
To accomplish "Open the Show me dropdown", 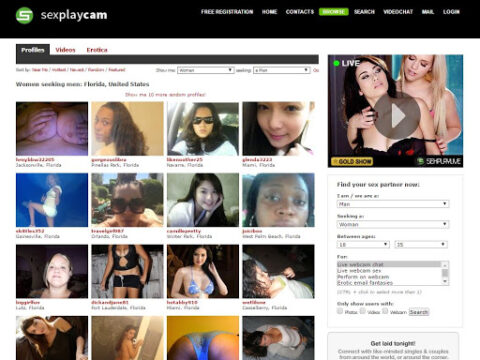I will point(205,70).
